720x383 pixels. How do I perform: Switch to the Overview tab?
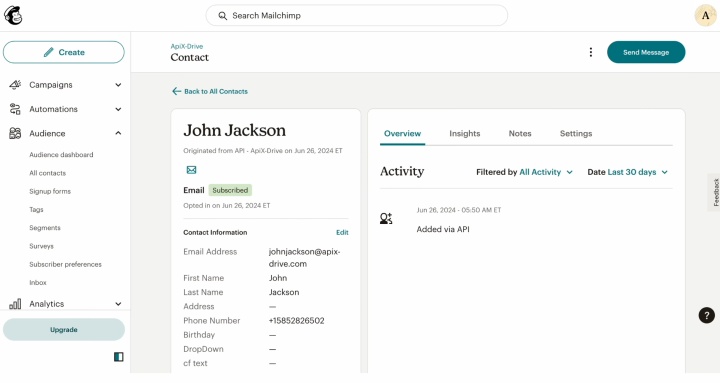tap(402, 134)
